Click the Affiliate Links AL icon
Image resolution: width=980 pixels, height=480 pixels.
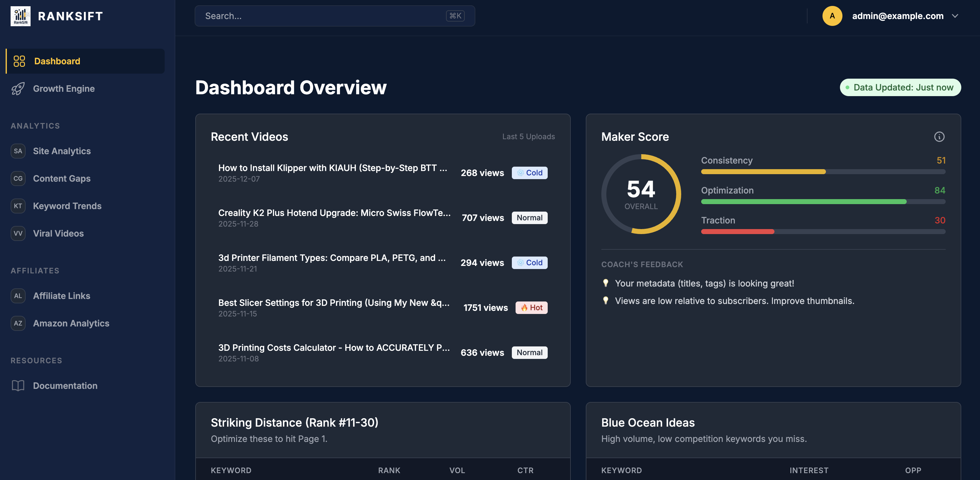point(18,296)
